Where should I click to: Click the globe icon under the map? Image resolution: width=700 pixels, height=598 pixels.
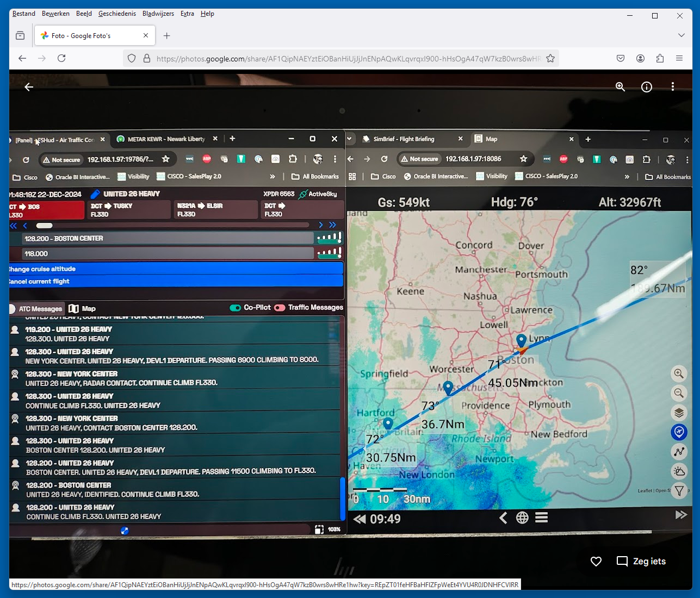tap(522, 518)
